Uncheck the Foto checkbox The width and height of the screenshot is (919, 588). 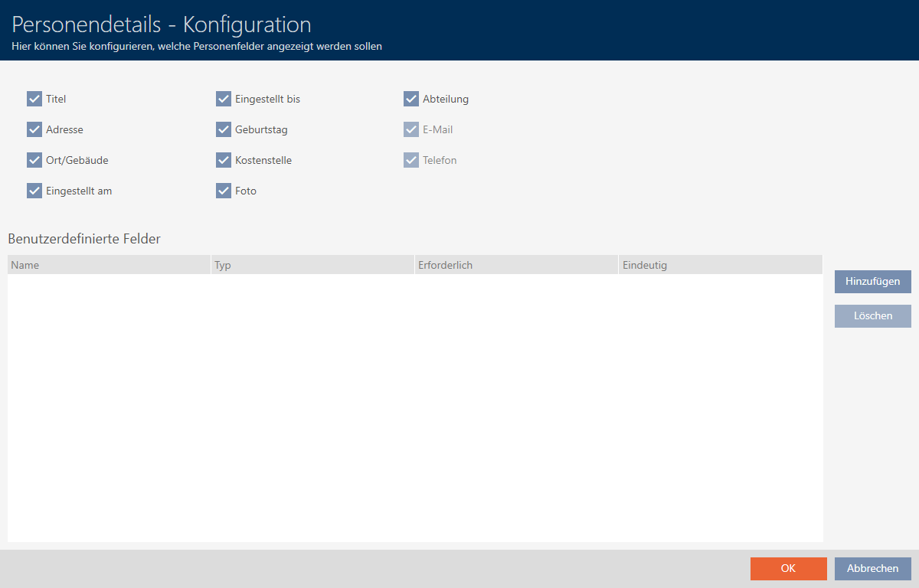(x=224, y=191)
